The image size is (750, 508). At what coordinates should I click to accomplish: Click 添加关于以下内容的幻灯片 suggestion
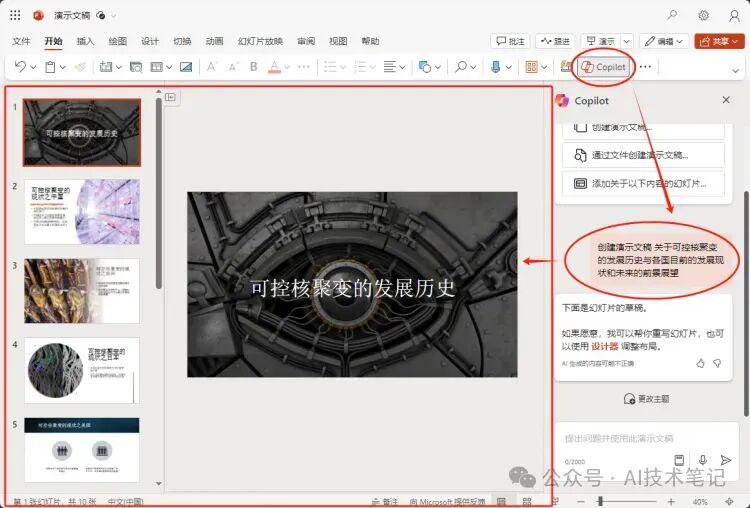643,184
